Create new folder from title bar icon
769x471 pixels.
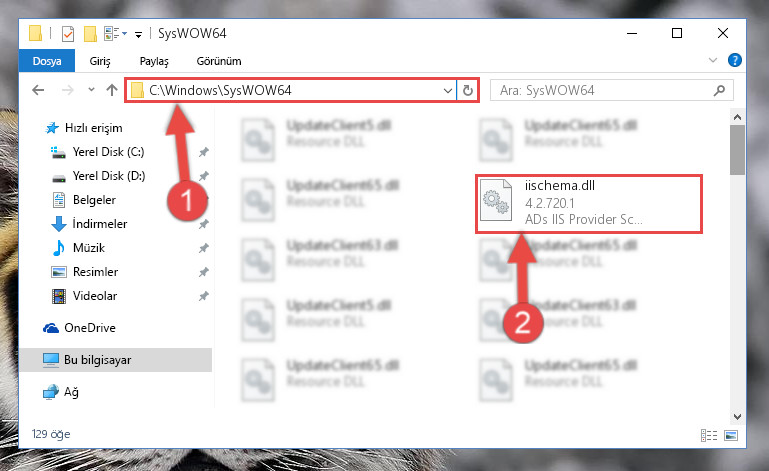[x=90, y=33]
